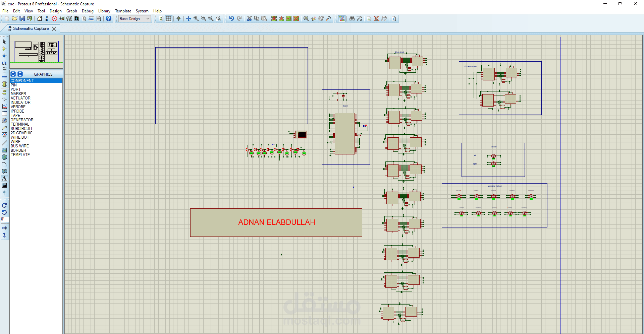Toggle the grid display button

pyautogui.click(x=169, y=19)
